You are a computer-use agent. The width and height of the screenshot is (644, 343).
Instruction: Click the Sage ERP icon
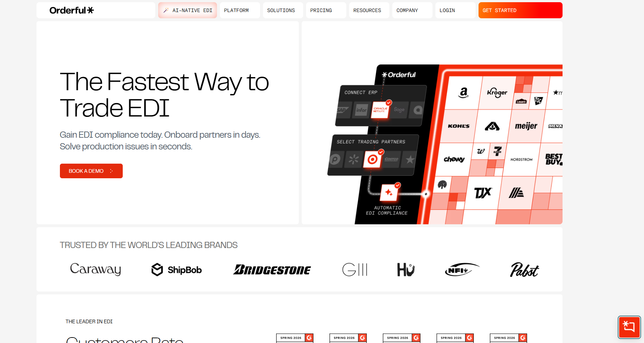pos(399,110)
